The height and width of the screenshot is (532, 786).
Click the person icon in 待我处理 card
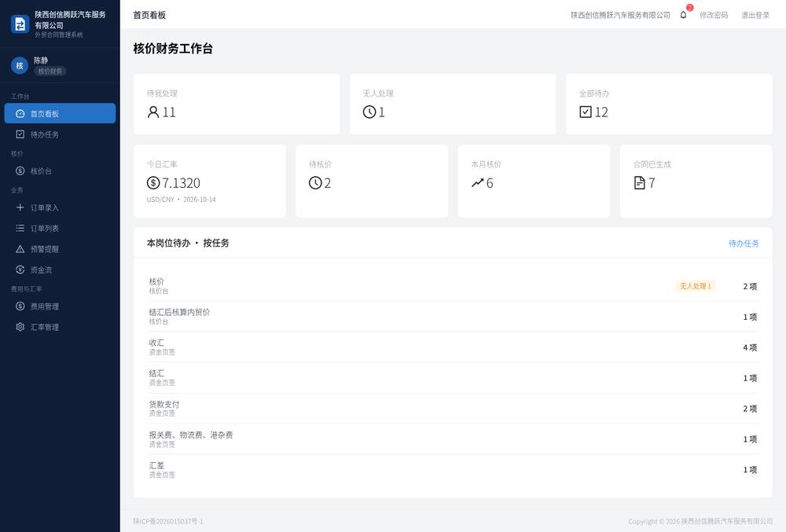153,112
